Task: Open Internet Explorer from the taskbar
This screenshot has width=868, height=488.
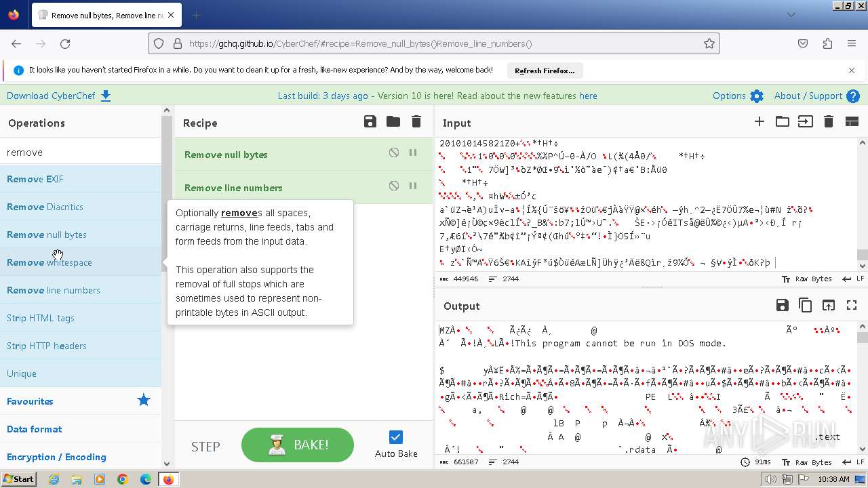Action: 54,479
